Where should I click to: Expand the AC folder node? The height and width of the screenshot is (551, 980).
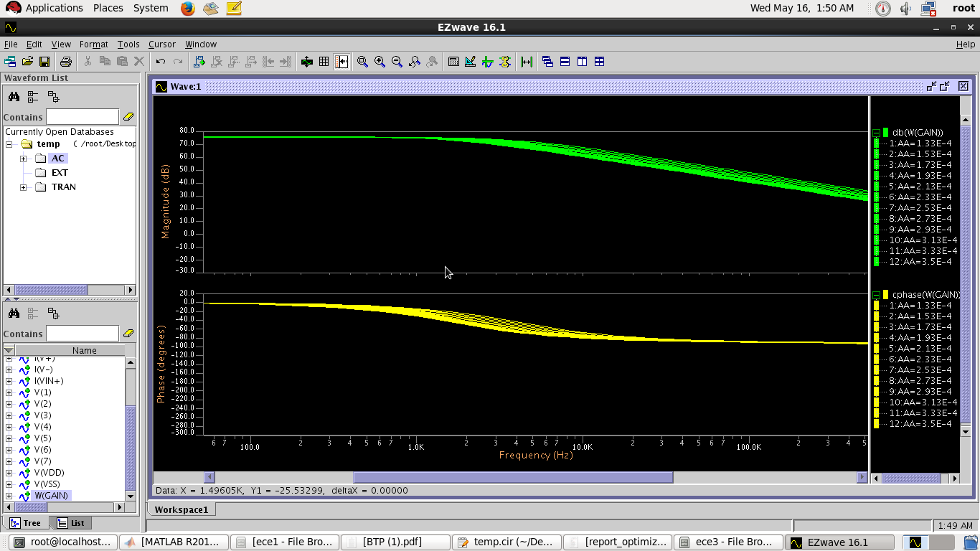tap(24, 159)
